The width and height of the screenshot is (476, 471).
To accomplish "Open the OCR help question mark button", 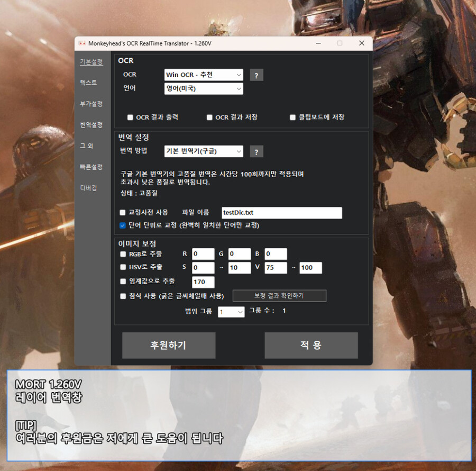I will pyautogui.click(x=256, y=75).
